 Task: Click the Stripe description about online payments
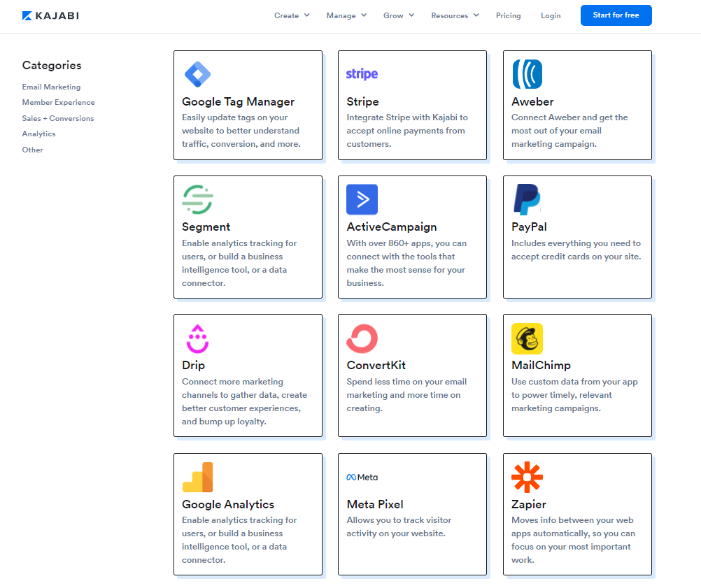pos(407,131)
